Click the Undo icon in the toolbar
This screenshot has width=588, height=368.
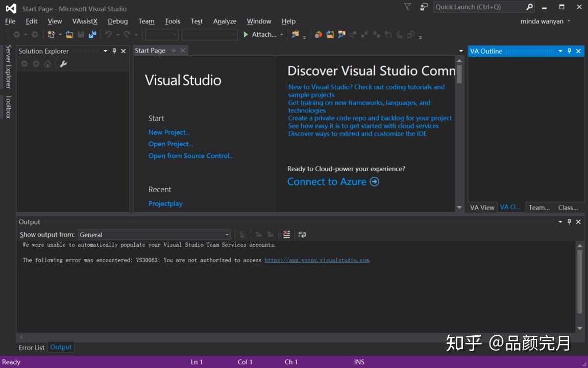[x=108, y=34]
